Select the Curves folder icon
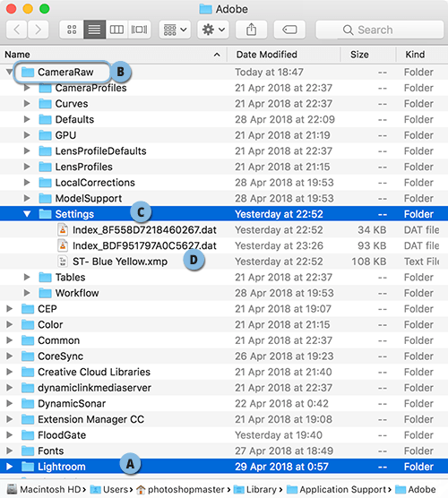The width and height of the screenshot is (448, 498). 45,104
